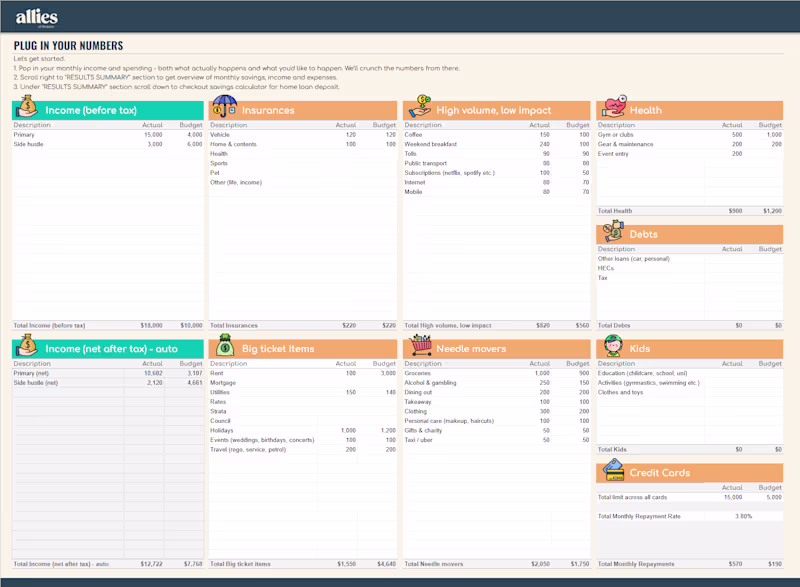The image size is (800, 587).
Task: Click the Primary (net) actual value 10,602
Action: point(153,373)
